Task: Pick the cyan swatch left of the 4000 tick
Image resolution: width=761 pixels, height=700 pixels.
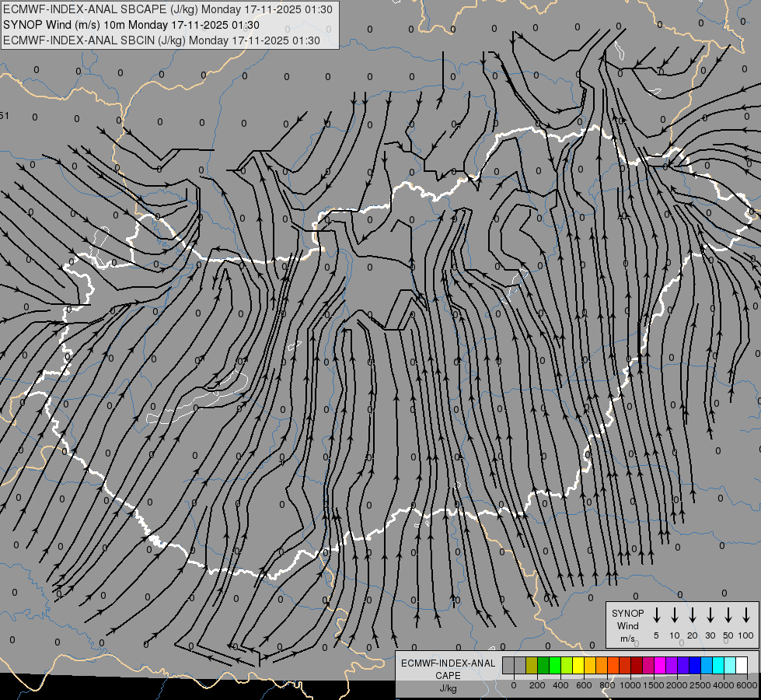Action: pyautogui.click(x=718, y=666)
